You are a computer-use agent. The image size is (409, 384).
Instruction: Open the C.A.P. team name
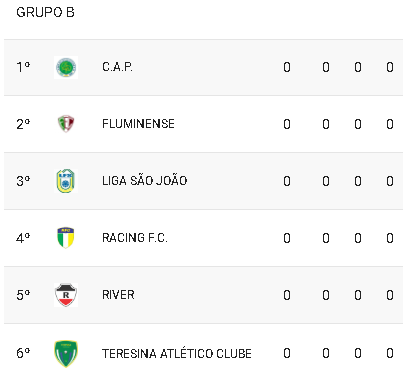tap(117, 67)
